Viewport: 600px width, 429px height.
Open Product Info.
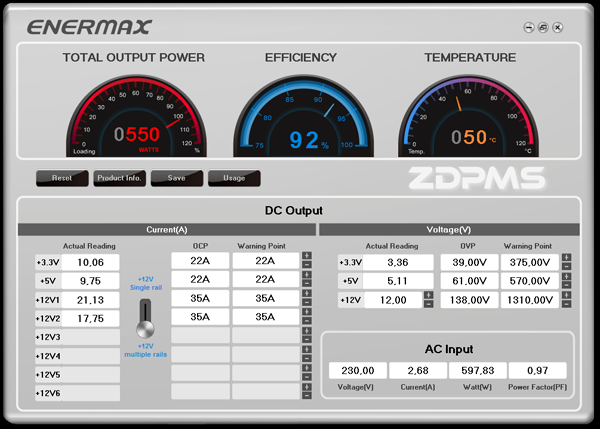119,178
